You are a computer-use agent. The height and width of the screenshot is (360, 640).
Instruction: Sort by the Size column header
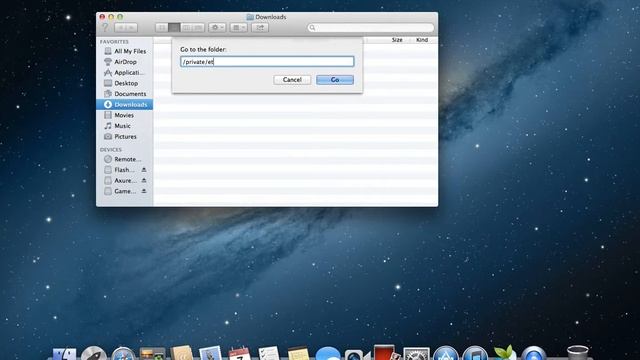pyautogui.click(x=397, y=40)
